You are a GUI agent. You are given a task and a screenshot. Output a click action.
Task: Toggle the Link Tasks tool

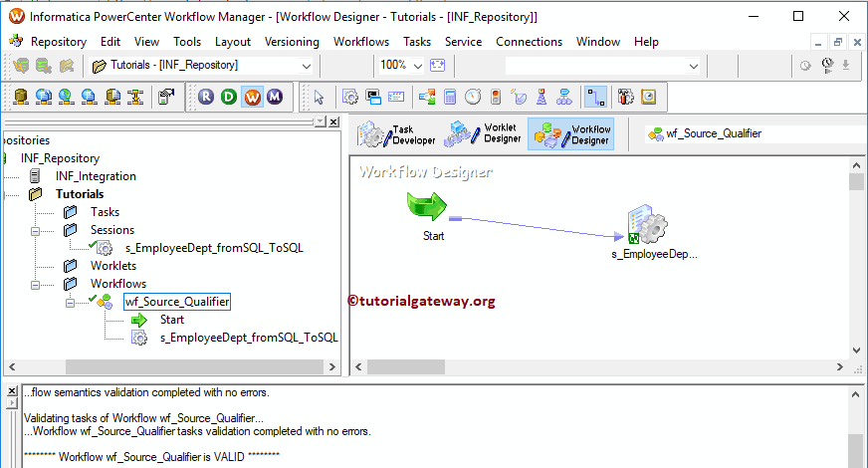pyautogui.click(x=595, y=98)
